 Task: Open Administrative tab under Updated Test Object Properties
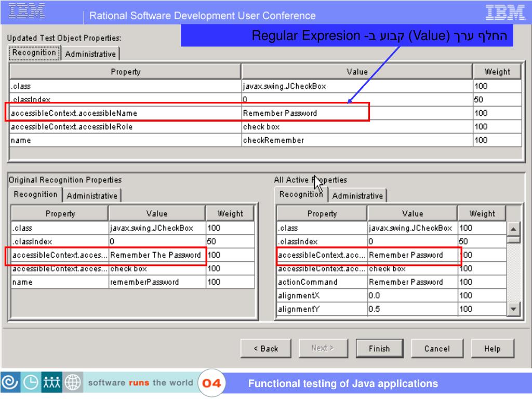pos(90,54)
